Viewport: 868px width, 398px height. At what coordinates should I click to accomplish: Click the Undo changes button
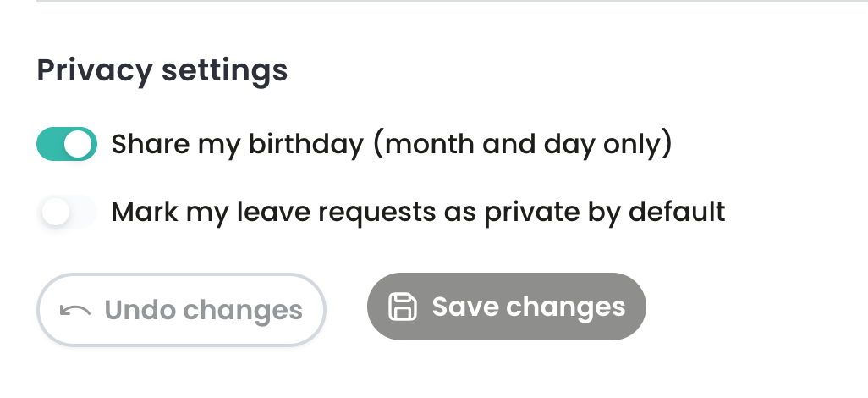(x=182, y=310)
